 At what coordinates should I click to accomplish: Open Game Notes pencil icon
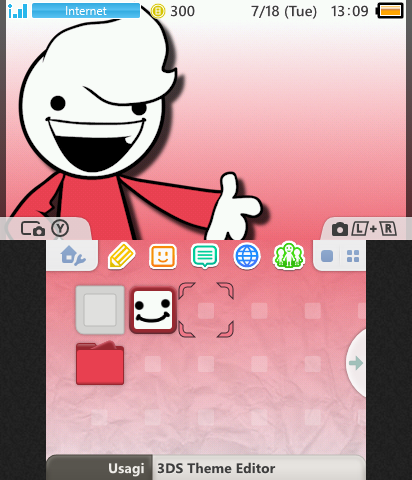[x=121, y=256]
